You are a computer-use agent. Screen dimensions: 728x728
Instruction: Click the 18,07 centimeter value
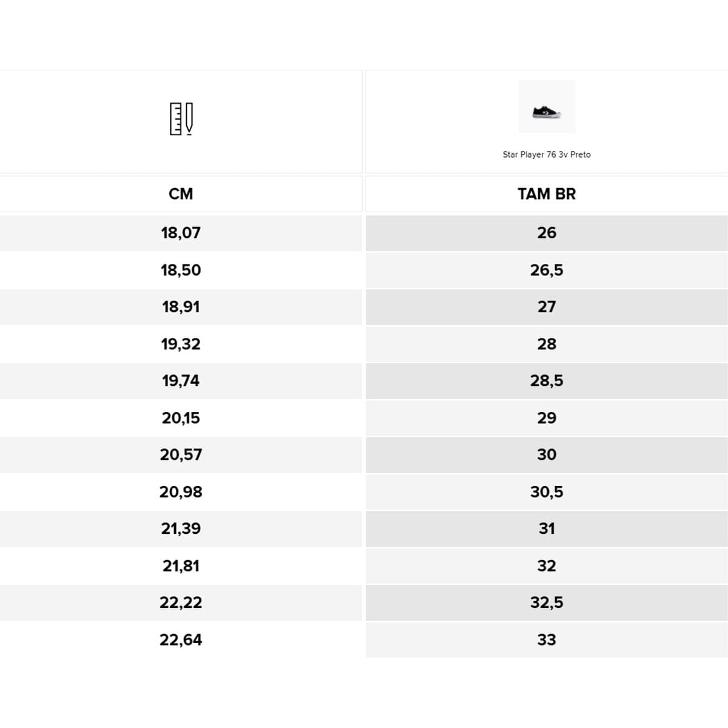pos(181,233)
